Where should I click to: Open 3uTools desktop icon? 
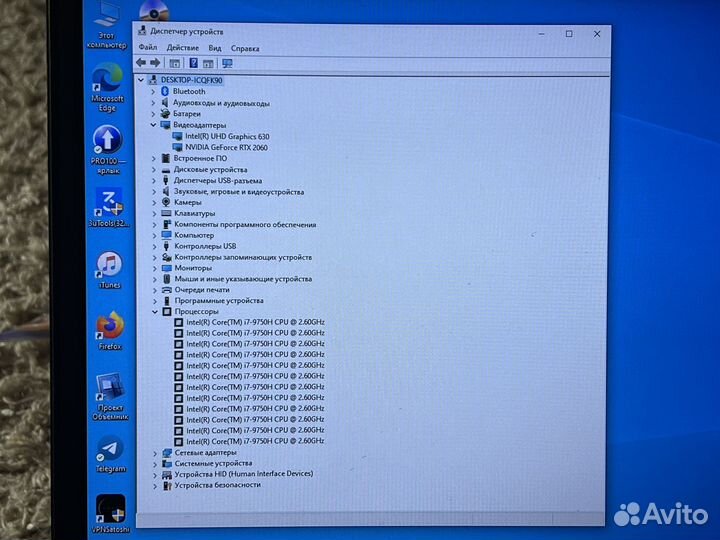tap(108, 208)
